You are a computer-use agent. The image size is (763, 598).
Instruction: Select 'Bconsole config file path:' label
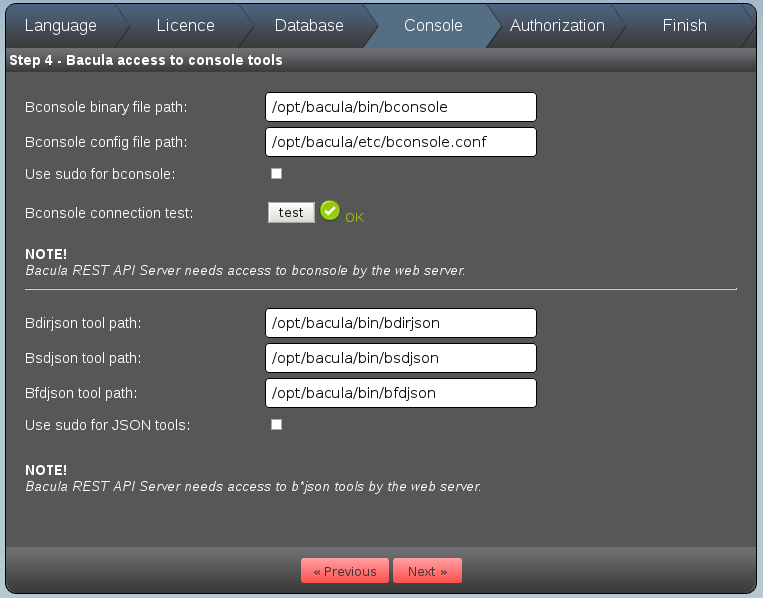pos(106,142)
